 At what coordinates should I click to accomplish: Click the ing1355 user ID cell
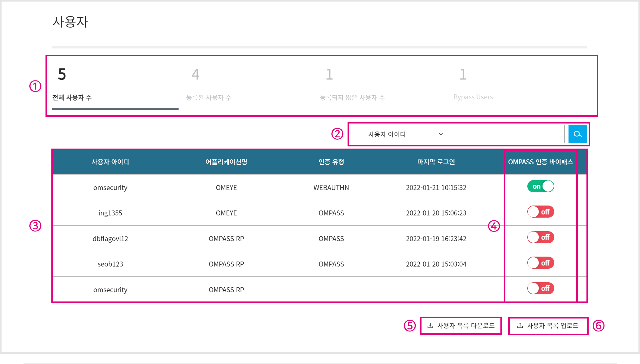tap(110, 213)
